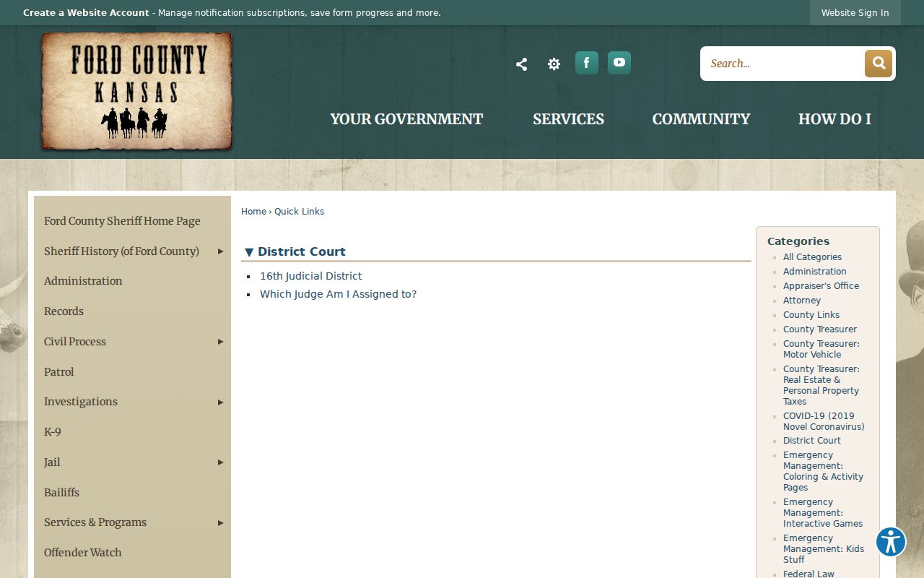The image size is (924, 578).
Task: Expand Services & Programs submenu arrow
Action: tap(221, 522)
